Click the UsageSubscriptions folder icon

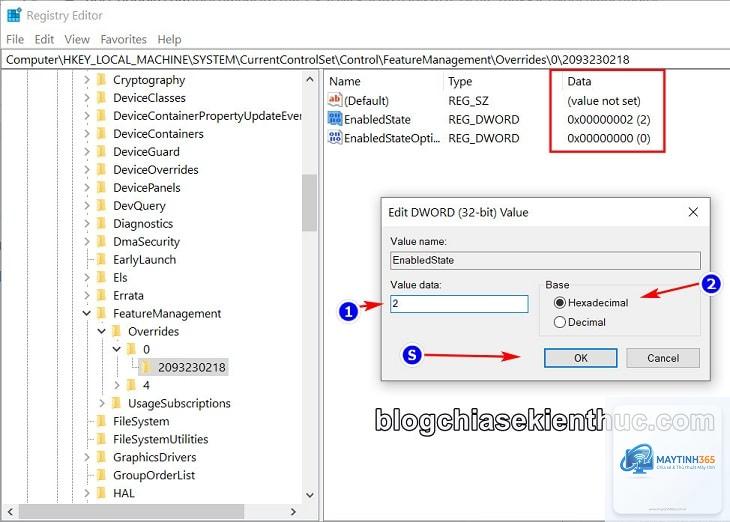tap(117, 403)
